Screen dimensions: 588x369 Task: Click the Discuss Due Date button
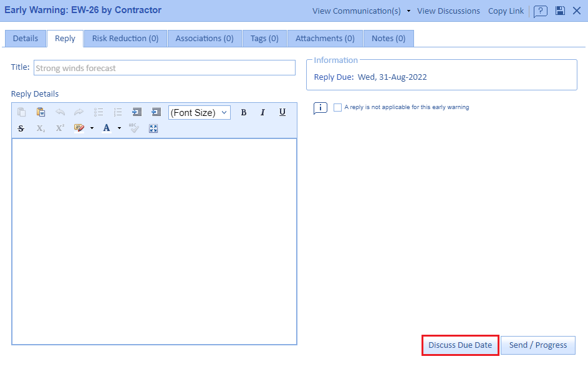460,345
